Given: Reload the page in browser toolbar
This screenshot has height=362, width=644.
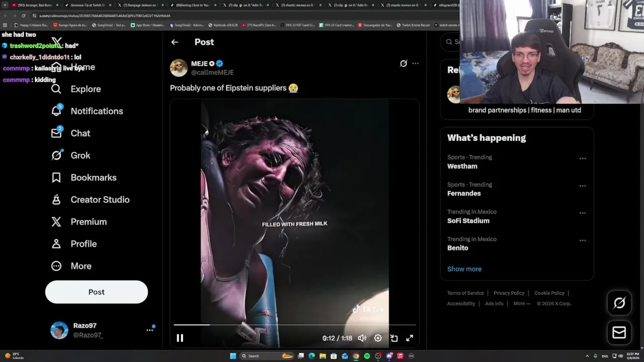Looking at the screenshot, I should click(24, 16).
